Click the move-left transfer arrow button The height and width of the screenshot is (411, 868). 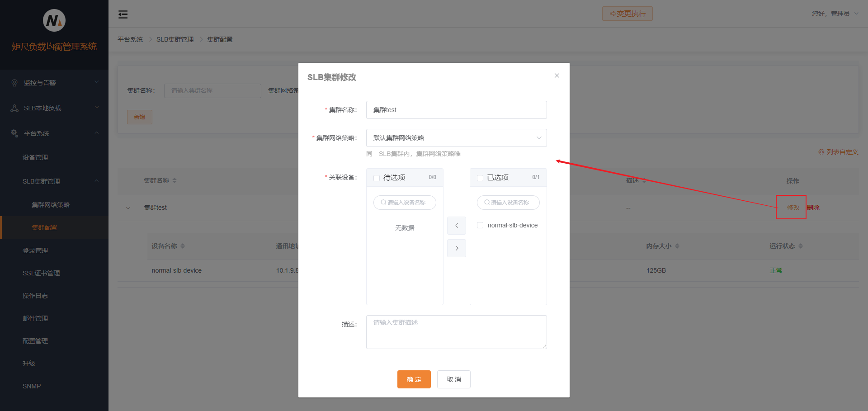tap(457, 225)
